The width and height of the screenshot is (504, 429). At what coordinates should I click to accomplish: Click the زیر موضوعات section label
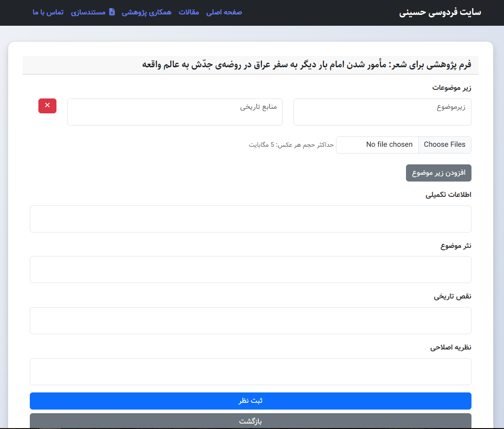(x=452, y=88)
